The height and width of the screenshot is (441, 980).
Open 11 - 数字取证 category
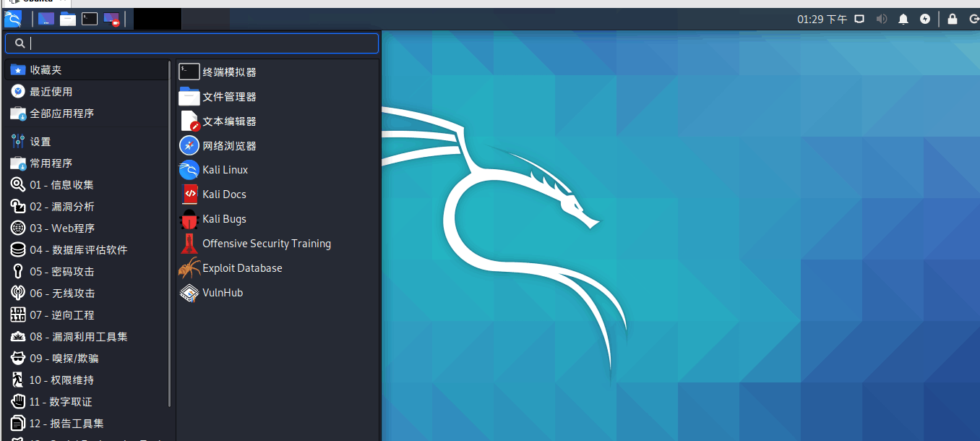pos(87,402)
